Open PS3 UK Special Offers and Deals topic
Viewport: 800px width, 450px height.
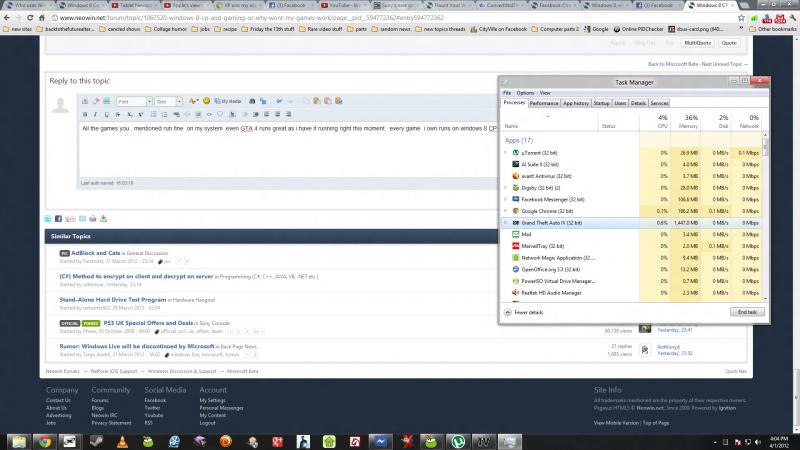click(x=148, y=323)
